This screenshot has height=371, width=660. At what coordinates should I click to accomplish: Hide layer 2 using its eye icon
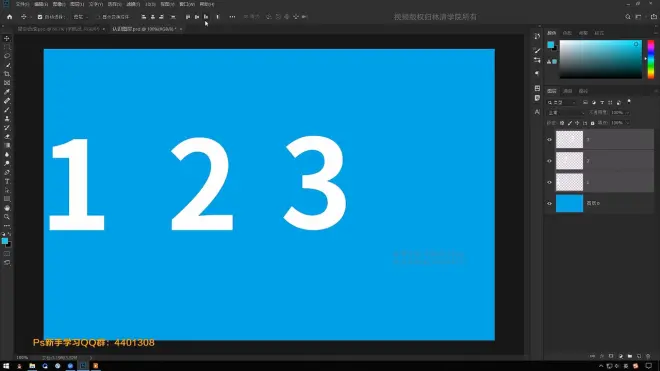(x=549, y=161)
